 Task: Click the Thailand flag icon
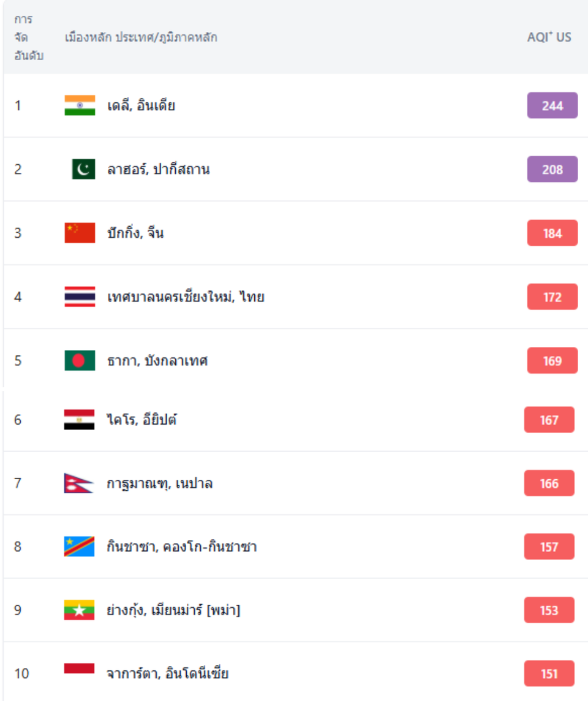[80, 297]
